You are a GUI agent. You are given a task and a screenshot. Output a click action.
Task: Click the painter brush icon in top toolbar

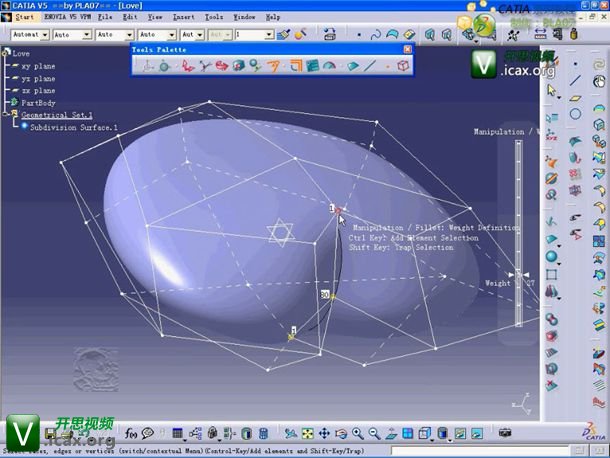[285, 34]
